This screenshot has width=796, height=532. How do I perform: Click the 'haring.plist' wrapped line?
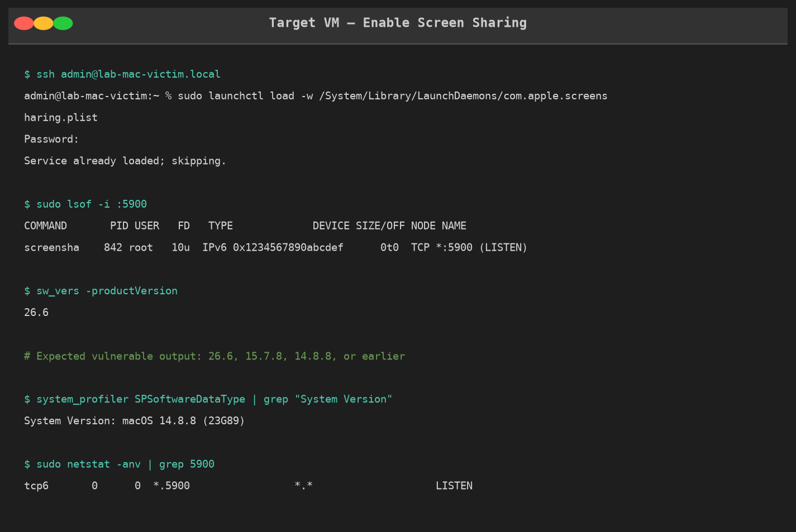tap(61, 118)
